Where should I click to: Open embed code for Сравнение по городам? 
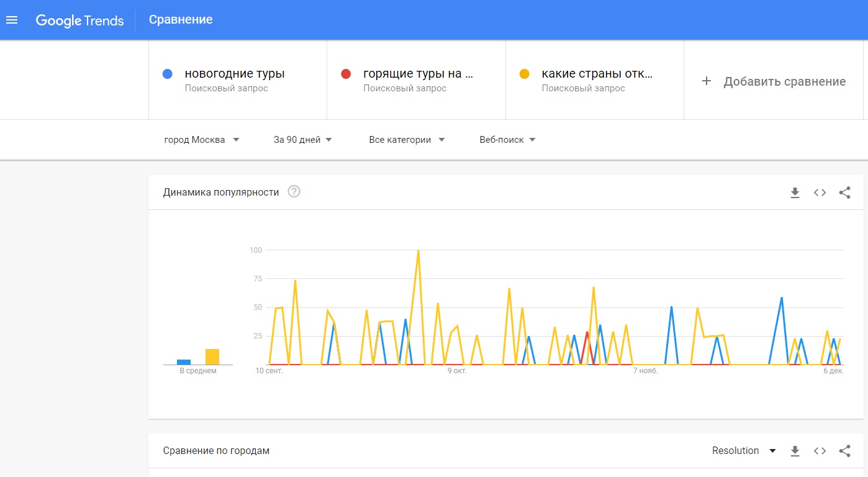[820, 451]
